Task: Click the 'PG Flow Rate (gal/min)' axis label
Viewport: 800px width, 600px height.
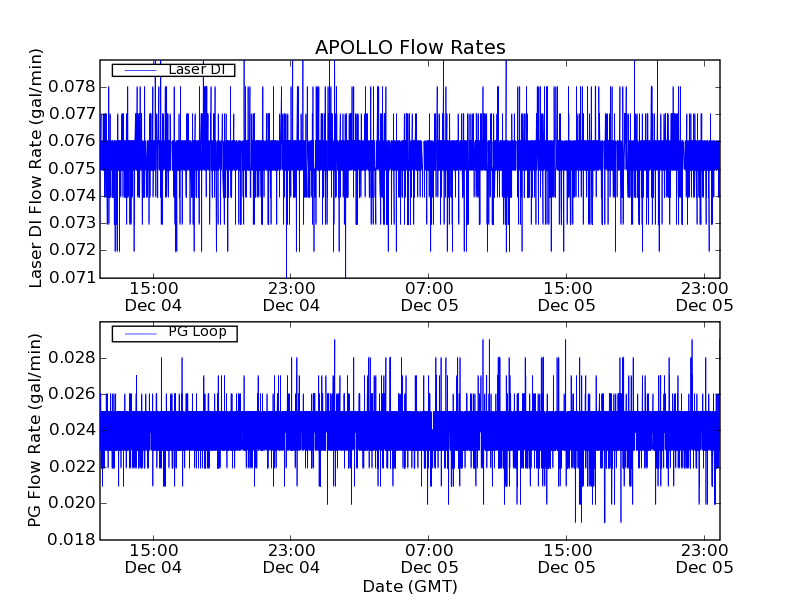Action: (x=34, y=430)
